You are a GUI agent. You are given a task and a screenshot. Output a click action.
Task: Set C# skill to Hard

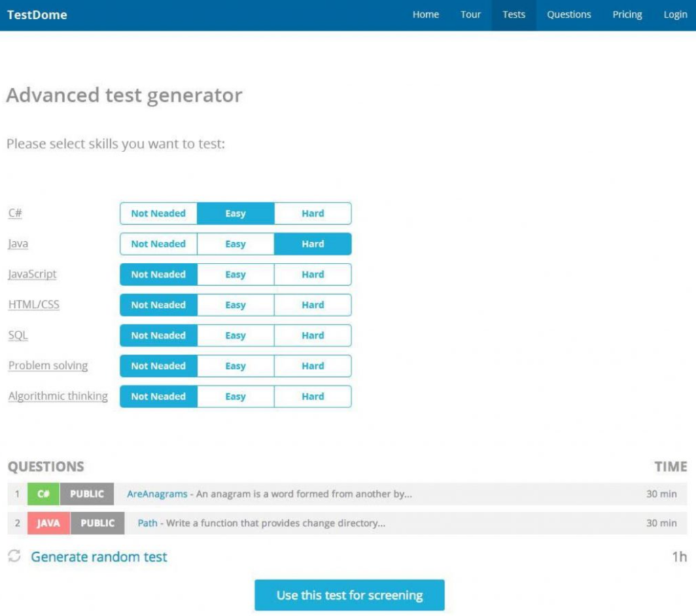[x=313, y=213]
